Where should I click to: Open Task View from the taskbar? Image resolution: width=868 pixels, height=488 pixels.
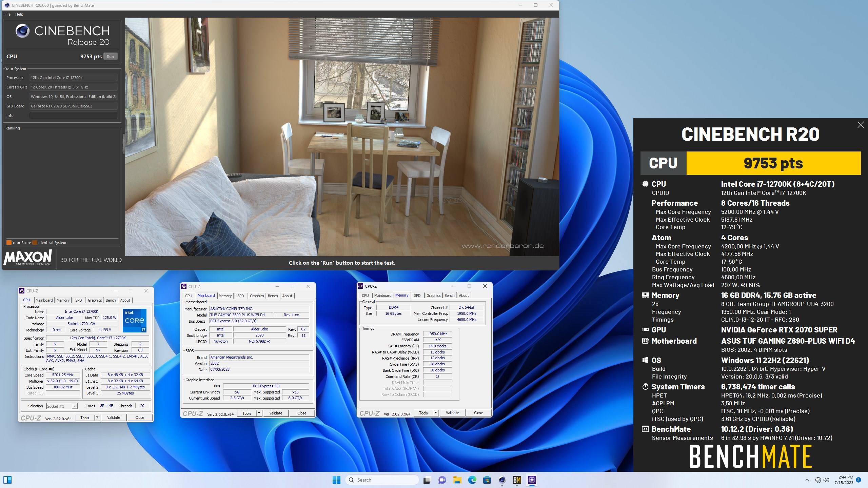(427, 480)
